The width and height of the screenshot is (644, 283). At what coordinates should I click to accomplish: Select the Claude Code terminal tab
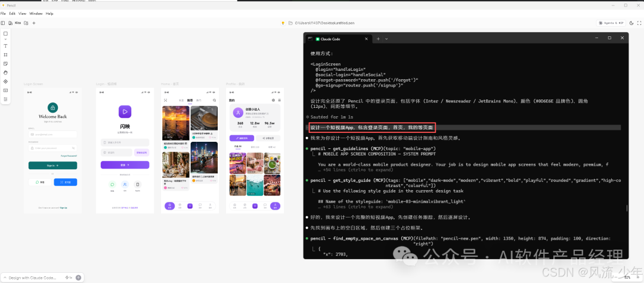tap(339, 39)
